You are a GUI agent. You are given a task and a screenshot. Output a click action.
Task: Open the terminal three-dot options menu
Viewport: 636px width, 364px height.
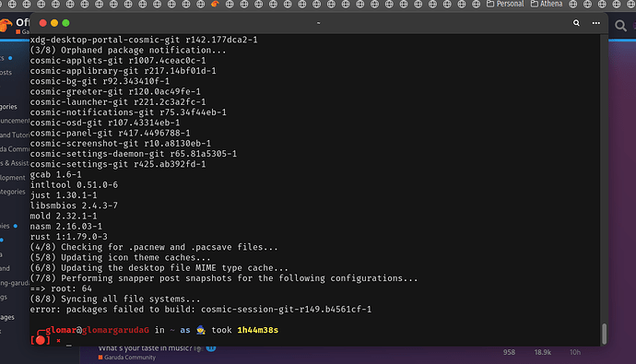tap(595, 23)
